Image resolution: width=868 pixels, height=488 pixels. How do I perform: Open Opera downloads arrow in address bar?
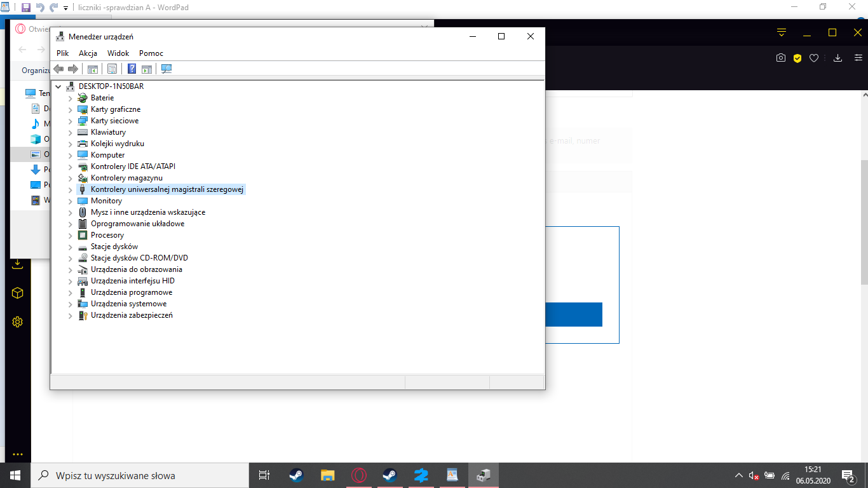coord(837,58)
